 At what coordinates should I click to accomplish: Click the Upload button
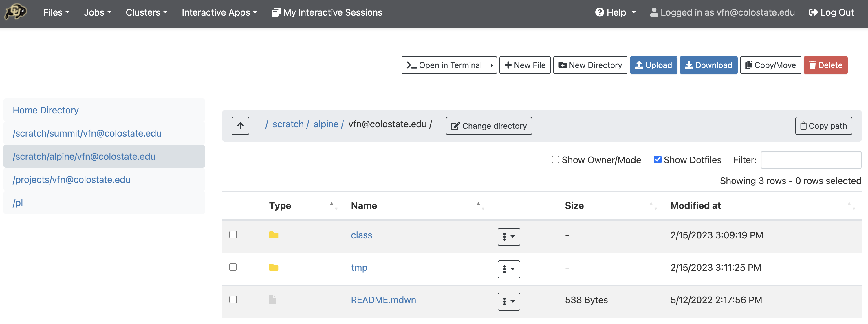click(654, 65)
